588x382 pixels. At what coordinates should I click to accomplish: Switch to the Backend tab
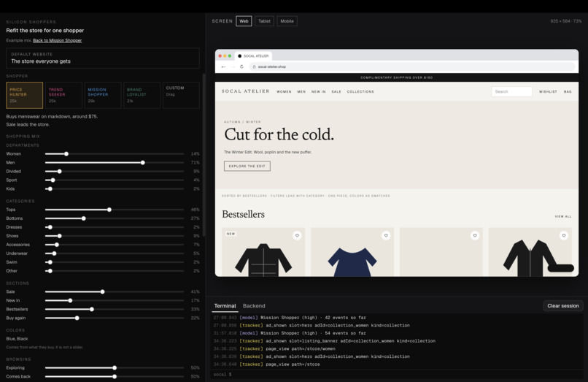tap(254, 306)
